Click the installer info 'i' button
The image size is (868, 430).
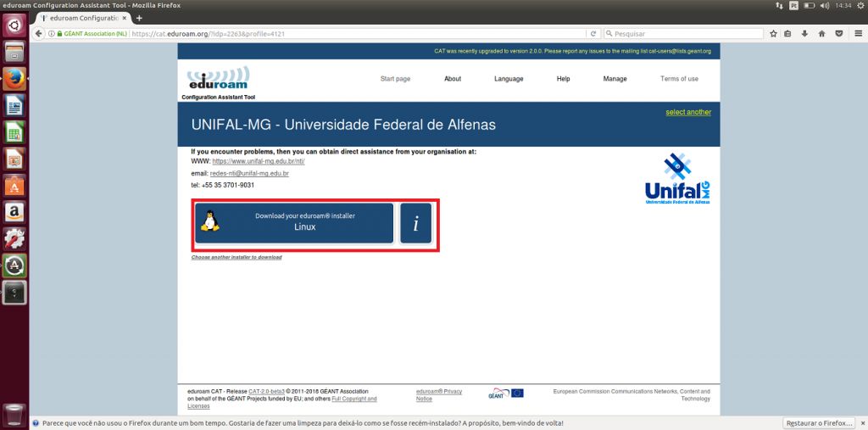(x=415, y=223)
